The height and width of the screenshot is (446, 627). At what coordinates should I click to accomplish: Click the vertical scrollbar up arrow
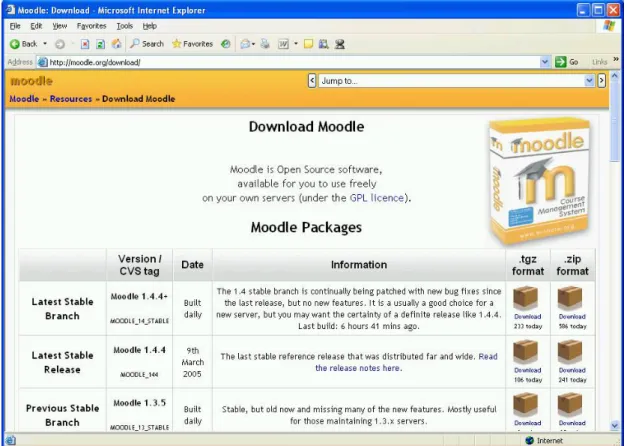(x=615, y=76)
